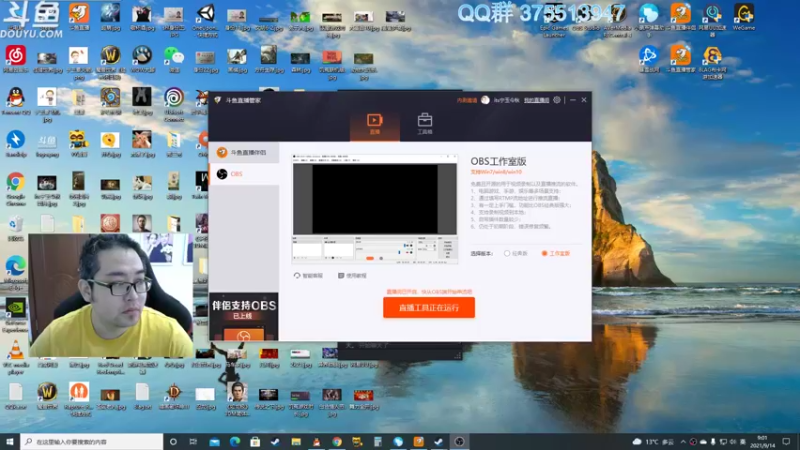Open Ubisoft Connect desktop shortcut
Image resolution: width=800 pixels, height=450 pixels.
pos(174,104)
